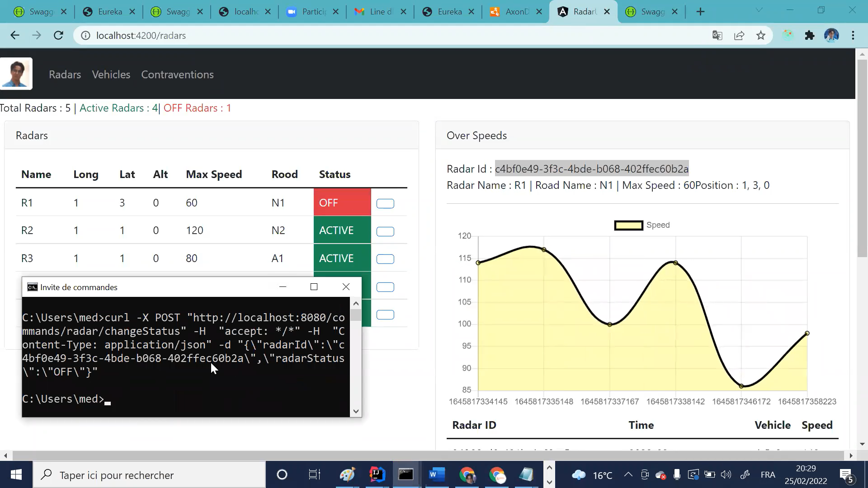Click the share page icon
The image size is (868, 488).
(739, 35)
